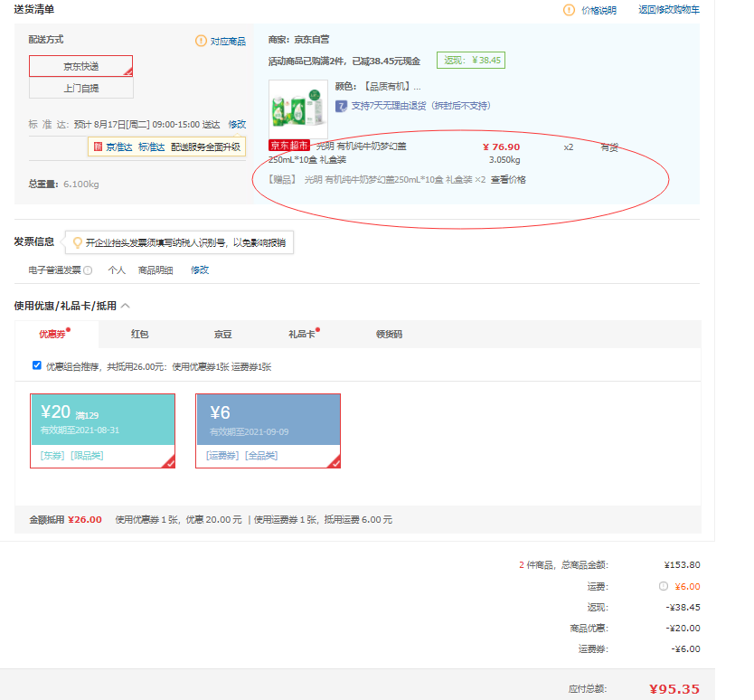Click the 返现 ¥38.45 green badge
The height and width of the screenshot is (700, 754).
[471, 60]
